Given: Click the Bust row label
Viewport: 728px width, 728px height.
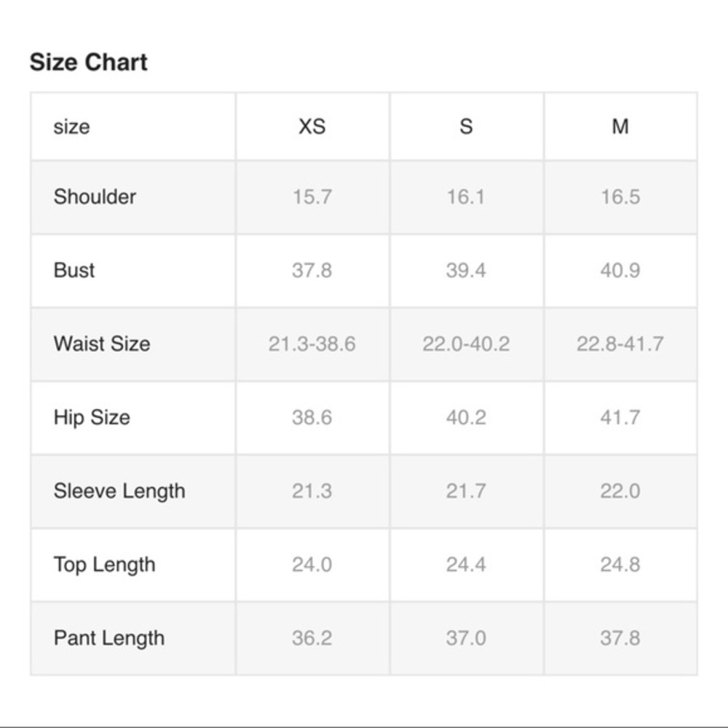Looking at the screenshot, I should click(x=74, y=270).
